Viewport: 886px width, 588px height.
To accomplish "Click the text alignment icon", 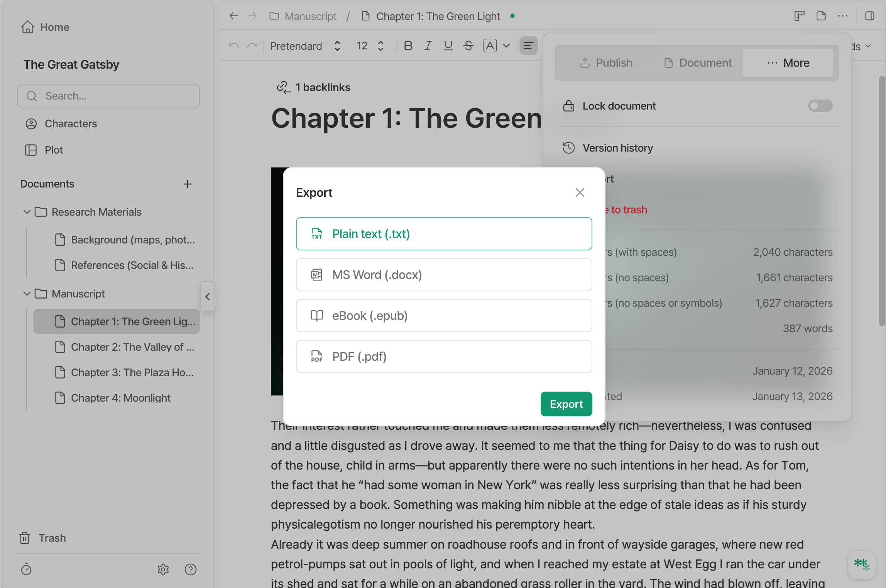I will pos(528,46).
